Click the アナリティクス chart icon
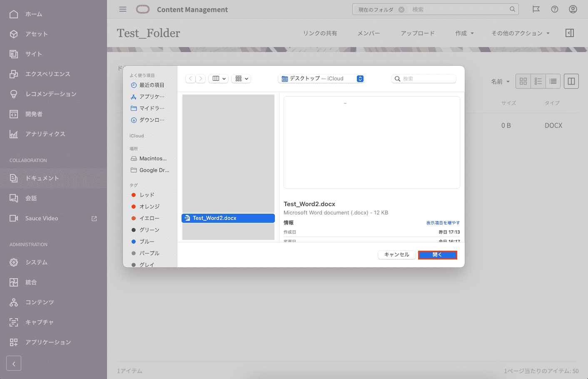 click(14, 134)
